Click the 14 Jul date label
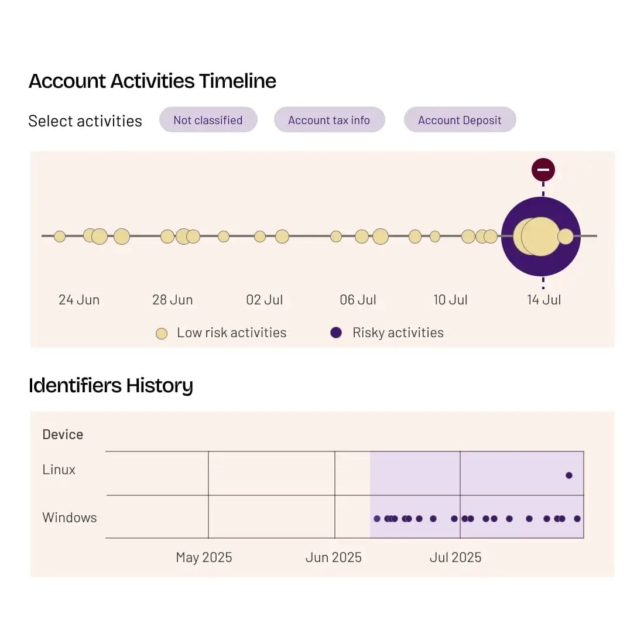 (544, 300)
